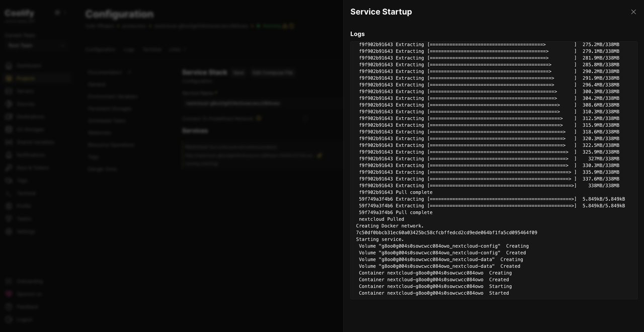Select the log line showing 290.2MB/338MB
This screenshot has height=332, width=644.
tap(489, 71)
